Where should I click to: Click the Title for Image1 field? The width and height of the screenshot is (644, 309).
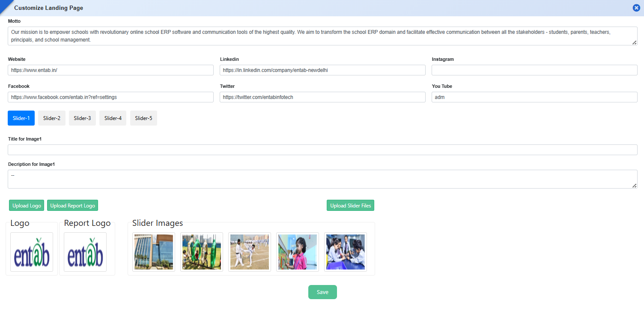[322, 150]
